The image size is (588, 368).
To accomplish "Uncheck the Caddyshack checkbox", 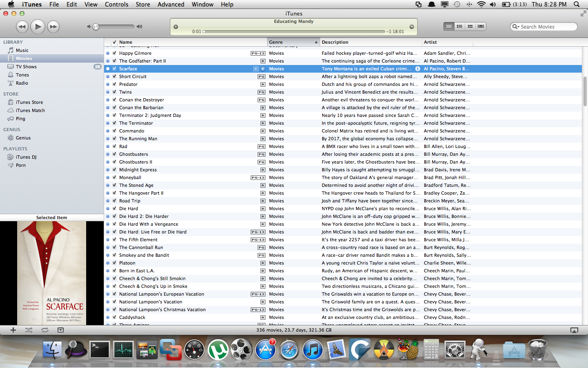I will tap(114, 317).
